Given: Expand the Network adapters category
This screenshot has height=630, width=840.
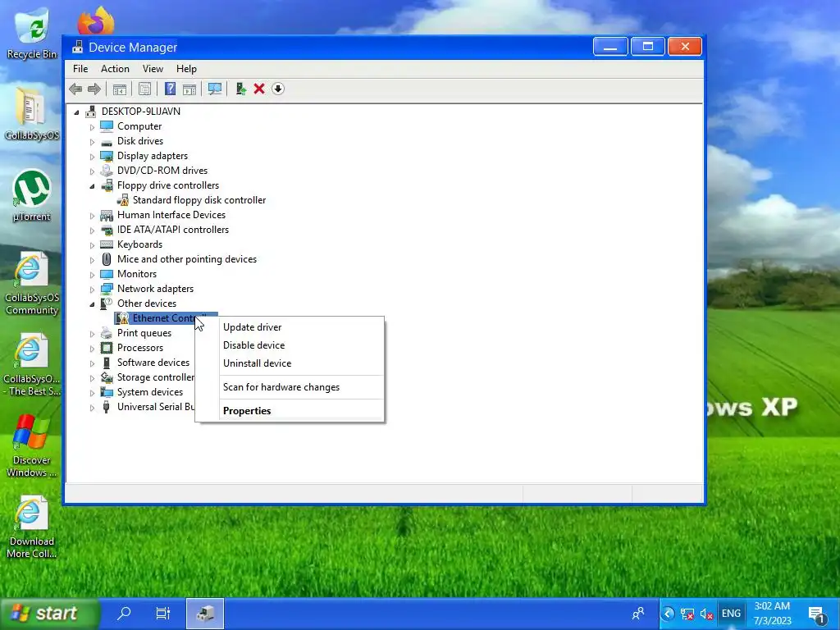Looking at the screenshot, I should 92,290.
